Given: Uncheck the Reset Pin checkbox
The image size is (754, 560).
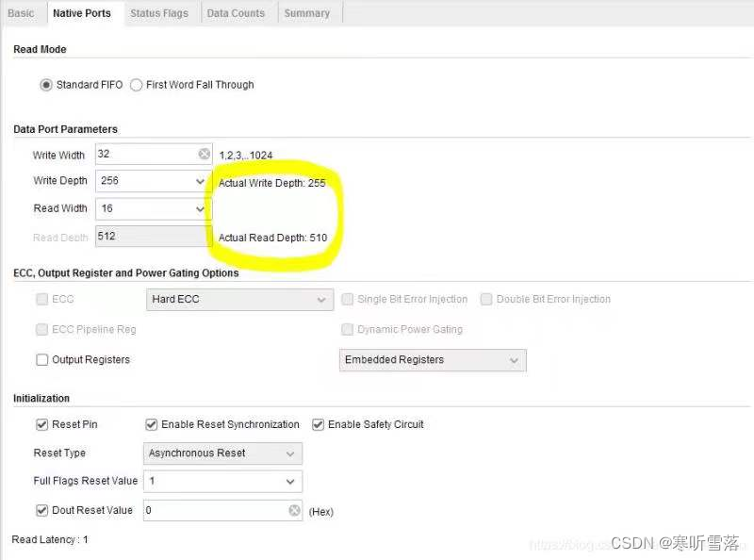Looking at the screenshot, I should point(42,425).
